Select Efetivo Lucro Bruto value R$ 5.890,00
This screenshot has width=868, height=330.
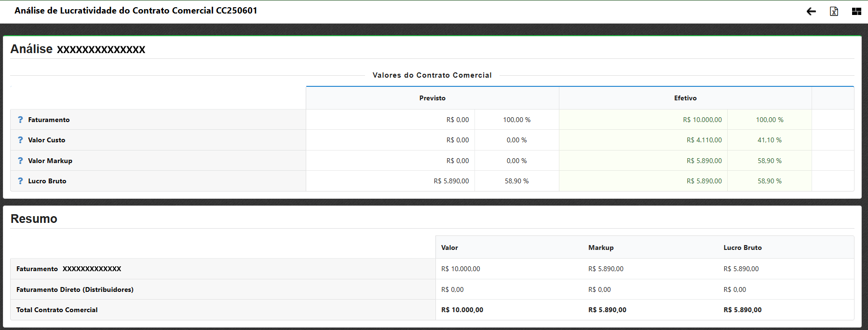point(704,181)
